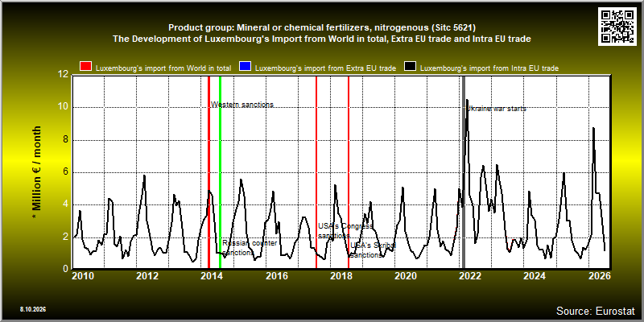Click the USA's Congress sanctions label
The height and width of the screenshot is (322, 644).
point(345,231)
